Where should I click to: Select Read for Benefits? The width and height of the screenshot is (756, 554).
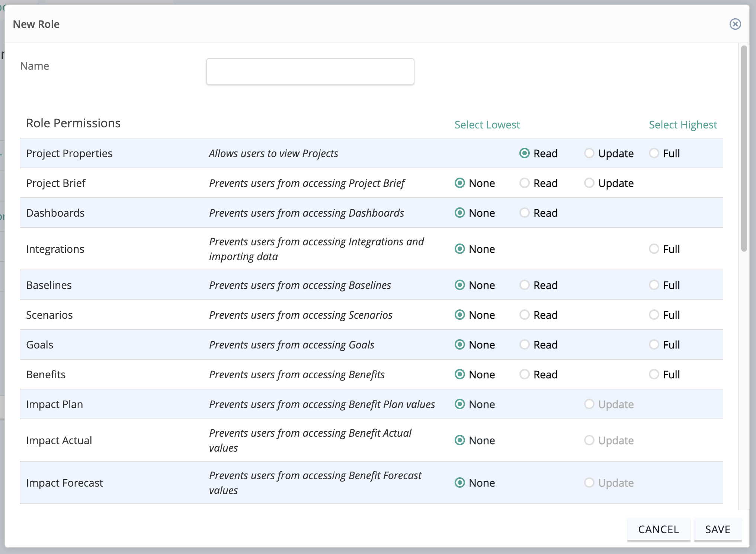pyautogui.click(x=525, y=375)
